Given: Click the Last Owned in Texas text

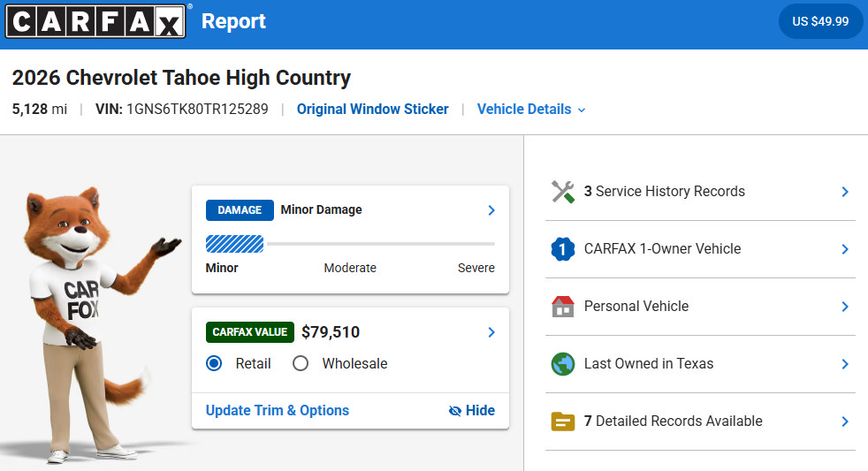Looking at the screenshot, I should tap(649, 364).
